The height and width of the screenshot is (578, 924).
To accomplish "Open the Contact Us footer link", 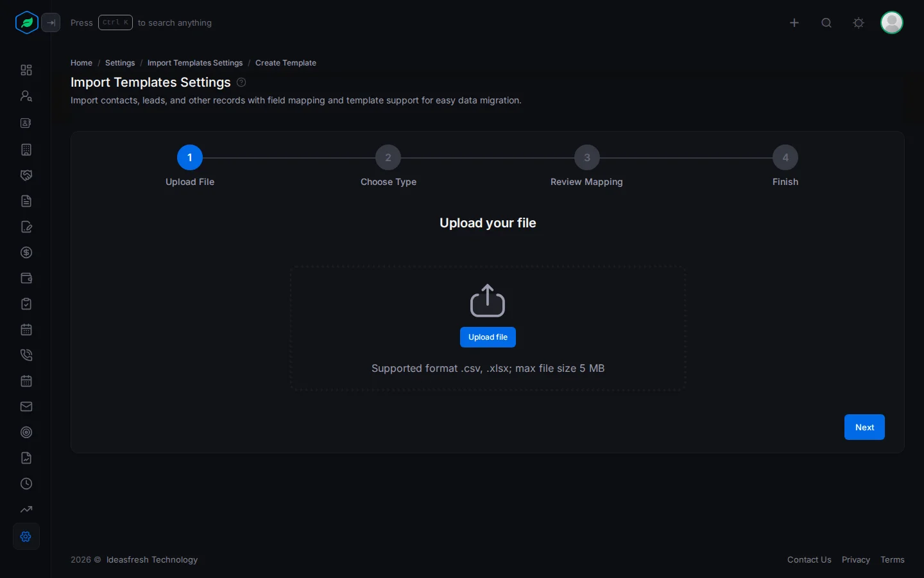I will click(x=809, y=560).
